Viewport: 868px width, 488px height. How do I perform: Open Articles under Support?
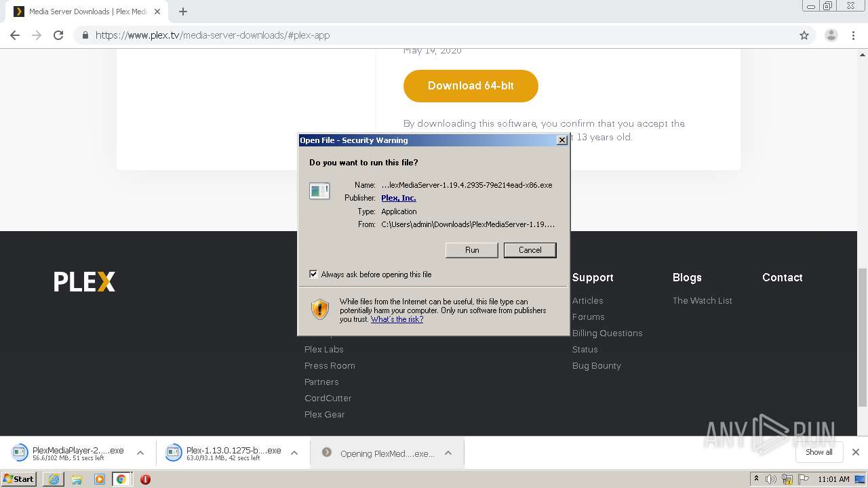(588, 300)
